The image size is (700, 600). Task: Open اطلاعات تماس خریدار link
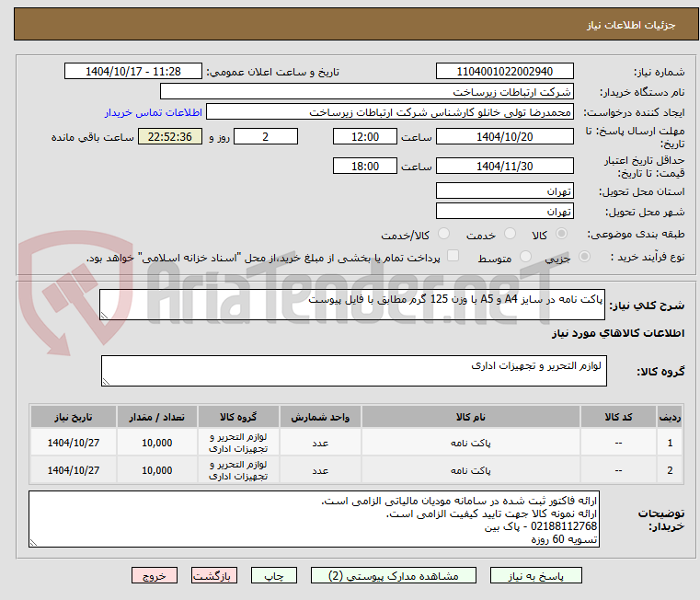pyautogui.click(x=153, y=112)
